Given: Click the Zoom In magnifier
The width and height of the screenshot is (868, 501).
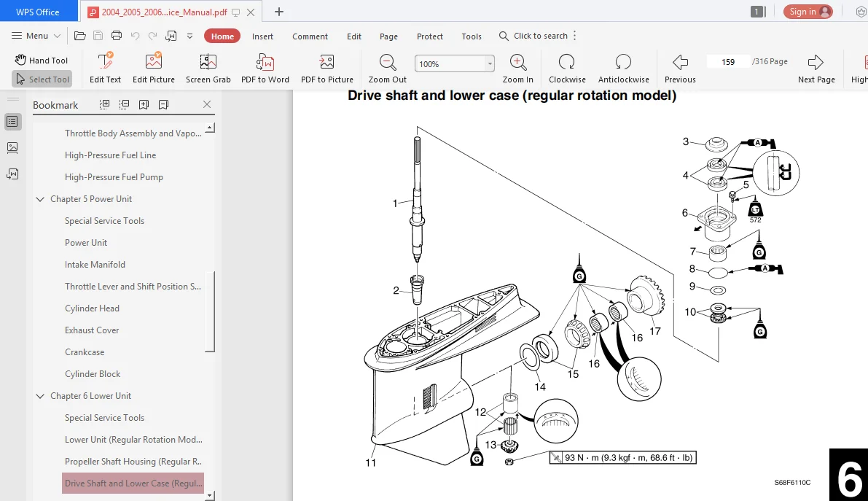Looking at the screenshot, I should point(518,68).
